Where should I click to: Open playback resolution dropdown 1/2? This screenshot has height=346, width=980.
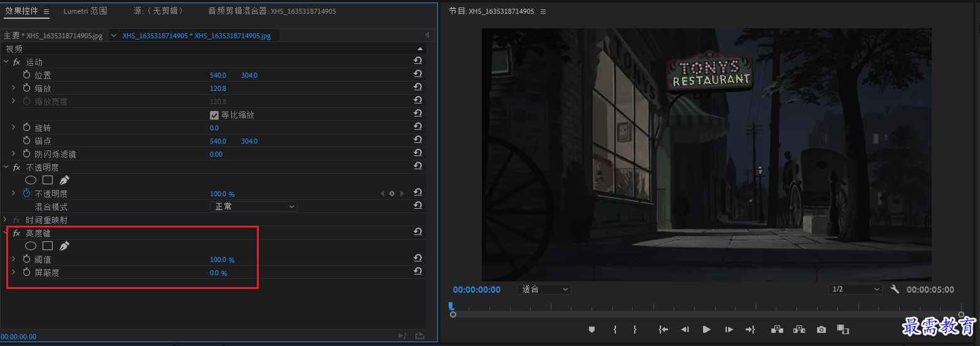coord(855,290)
